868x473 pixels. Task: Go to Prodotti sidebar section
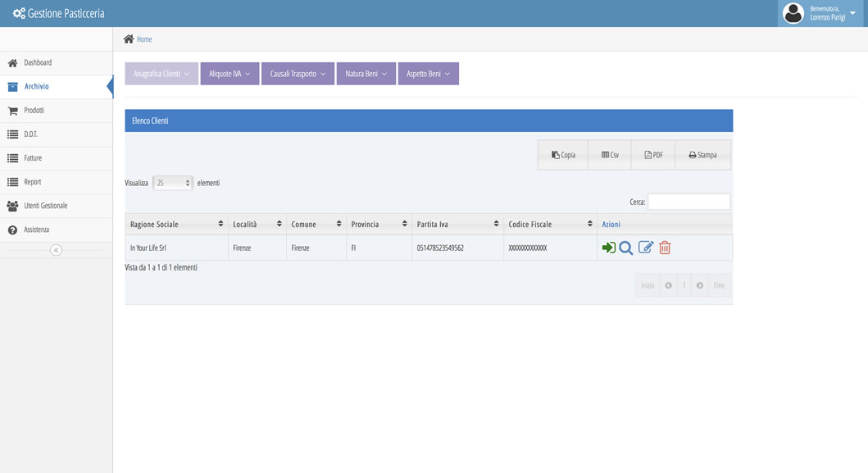point(34,111)
